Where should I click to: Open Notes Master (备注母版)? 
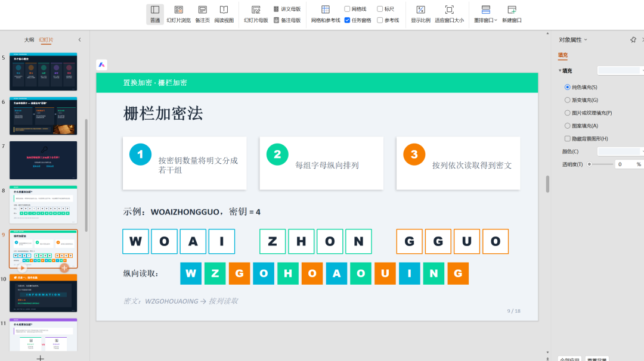pos(287,20)
